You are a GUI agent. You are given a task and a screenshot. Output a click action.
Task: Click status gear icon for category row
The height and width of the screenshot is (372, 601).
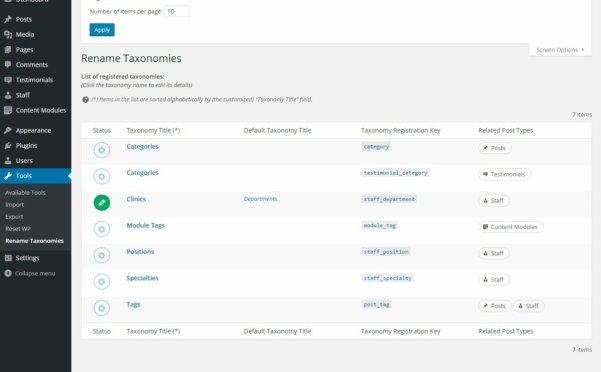pyautogui.click(x=102, y=150)
